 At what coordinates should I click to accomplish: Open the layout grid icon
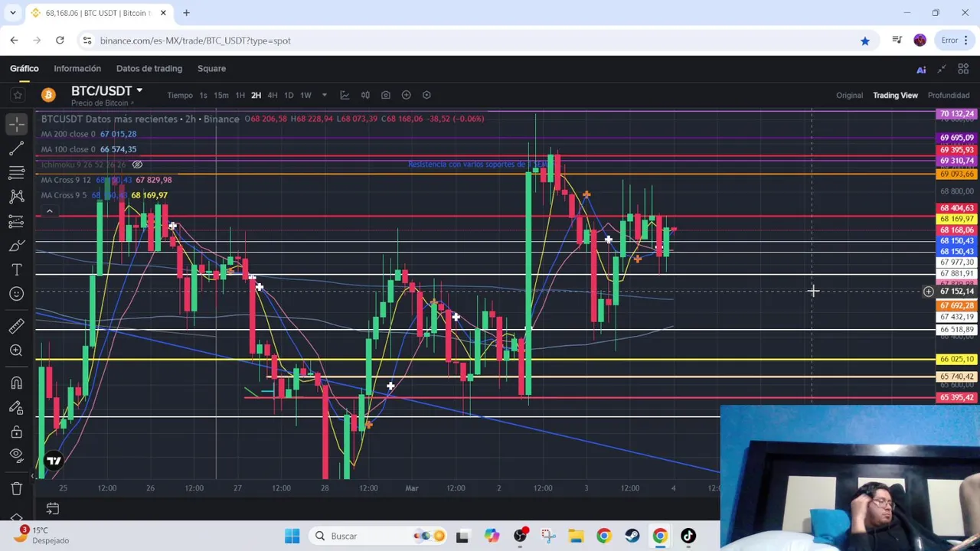pos(963,69)
